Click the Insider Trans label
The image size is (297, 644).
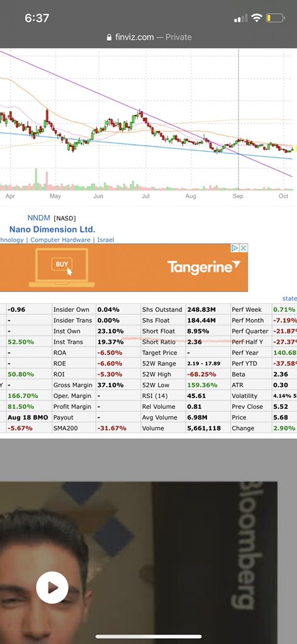pos(72,320)
